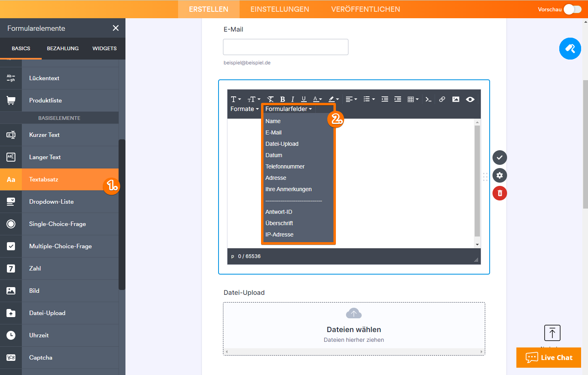Screen dimensions: 588x375
Task: Insert the Ihre Anmerkungen form field
Action: click(x=299, y=189)
